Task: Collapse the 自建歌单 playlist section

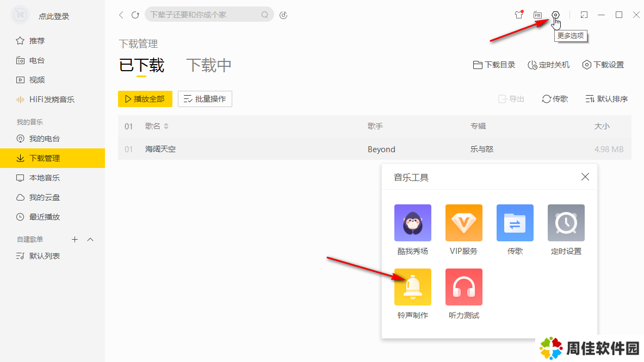Action: (91, 240)
